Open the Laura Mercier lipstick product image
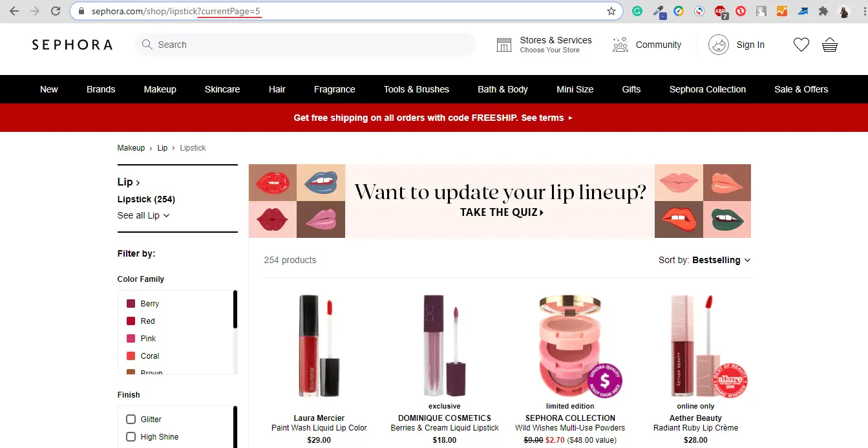The width and height of the screenshot is (868, 448). [319, 346]
